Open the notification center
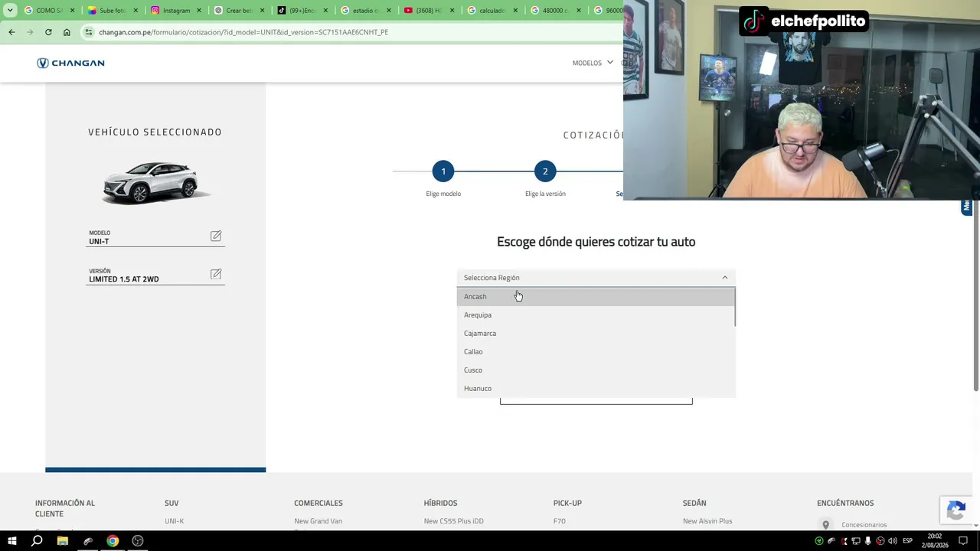The height and width of the screenshot is (551, 980). (x=963, y=541)
